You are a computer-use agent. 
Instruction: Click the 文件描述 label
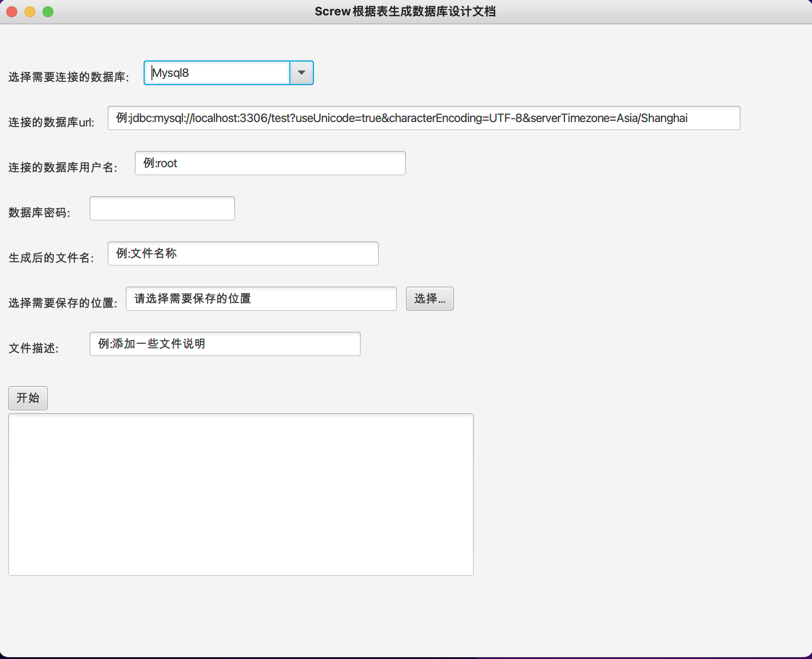[x=33, y=348]
